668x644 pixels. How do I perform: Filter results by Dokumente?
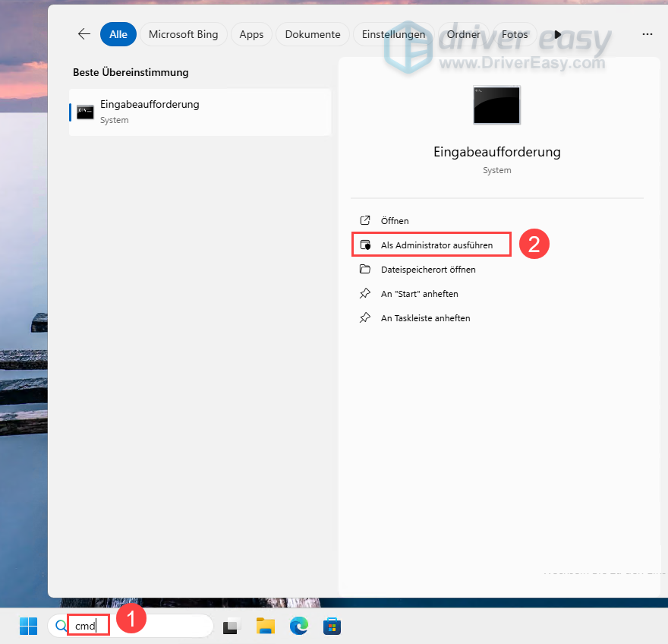coord(313,34)
